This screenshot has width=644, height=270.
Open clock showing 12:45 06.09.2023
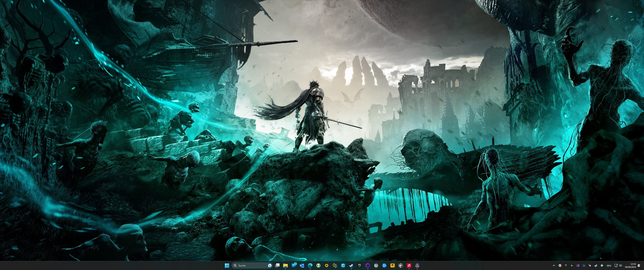click(x=630, y=265)
